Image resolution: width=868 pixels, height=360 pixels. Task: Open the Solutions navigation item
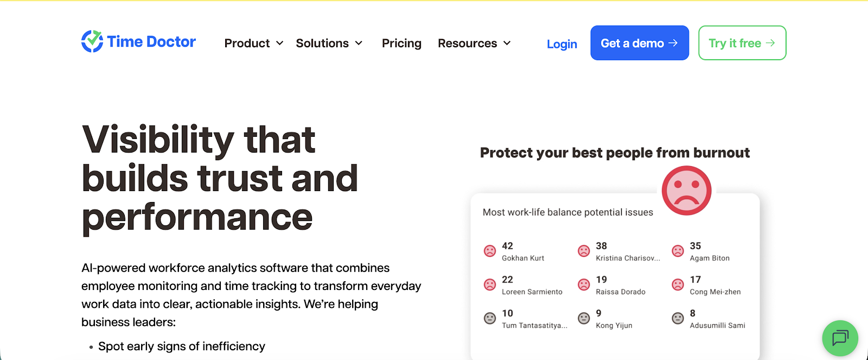[x=322, y=43]
